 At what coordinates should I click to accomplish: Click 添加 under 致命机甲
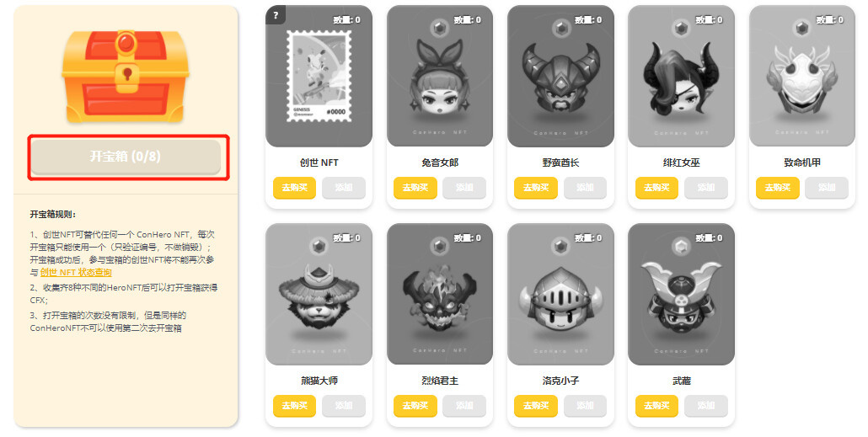point(827,188)
